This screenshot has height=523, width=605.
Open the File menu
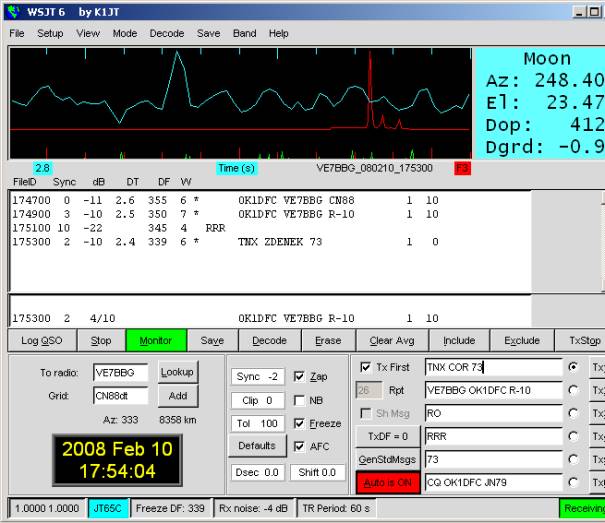click(x=17, y=34)
